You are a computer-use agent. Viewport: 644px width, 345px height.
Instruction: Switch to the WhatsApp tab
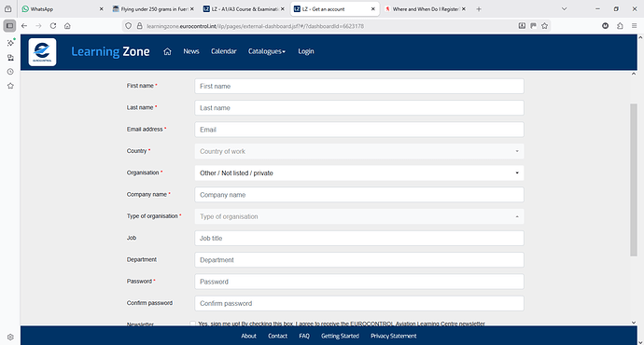(x=63, y=9)
